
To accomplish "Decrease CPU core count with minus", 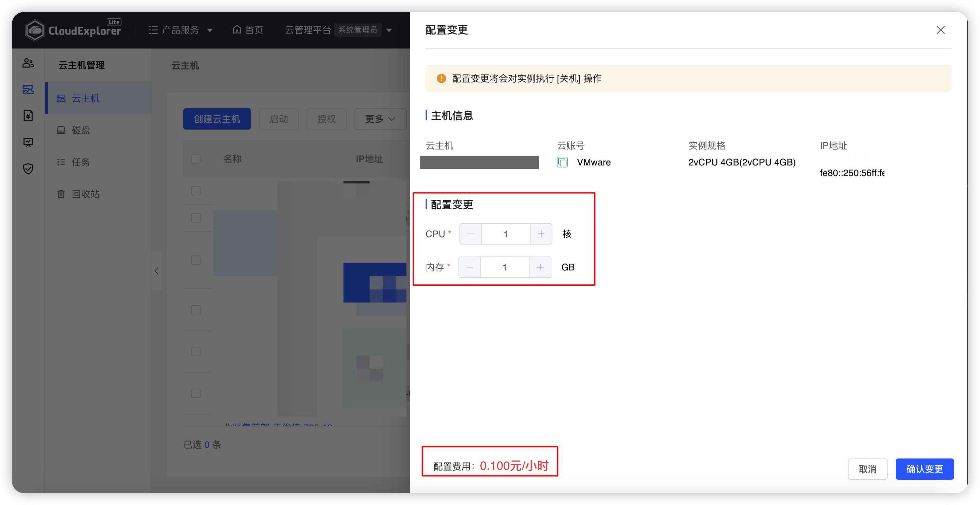I will [x=471, y=234].
